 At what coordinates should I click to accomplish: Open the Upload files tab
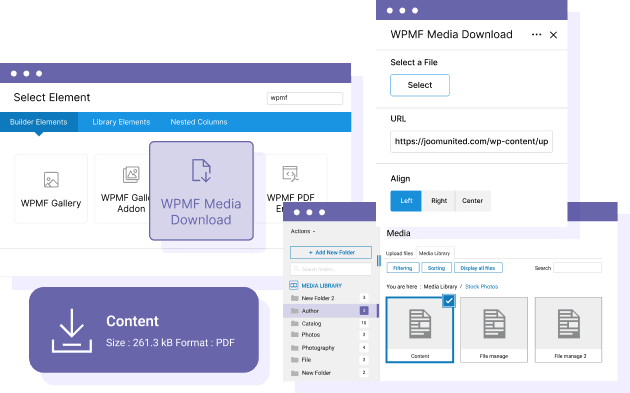[x=399, y=253]
